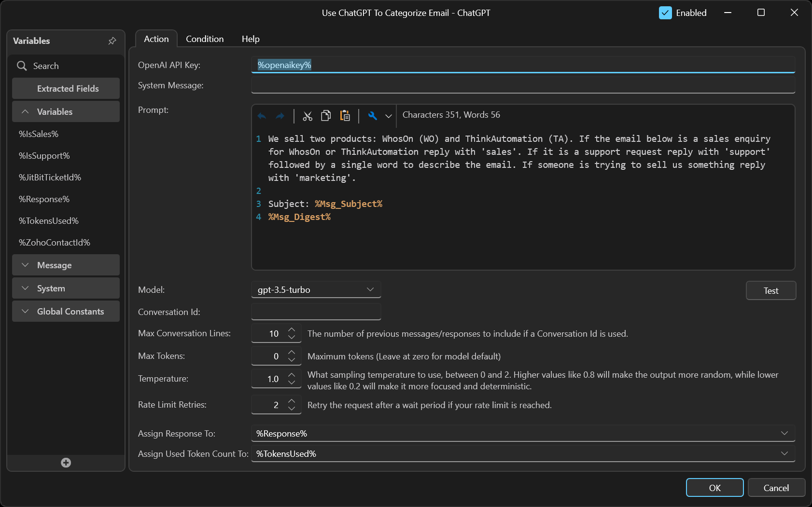Select the %TokensUsed% variable in list
The height and width of the screenshot is (507, 812).
[x=49, y=221]
